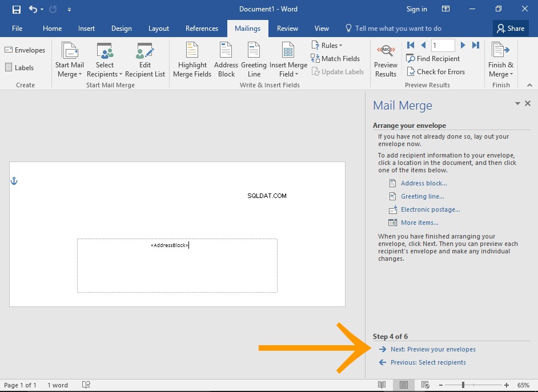Create Envelopes from the ribbon
The image size is (538, 392).
click(x=25, y=50)
